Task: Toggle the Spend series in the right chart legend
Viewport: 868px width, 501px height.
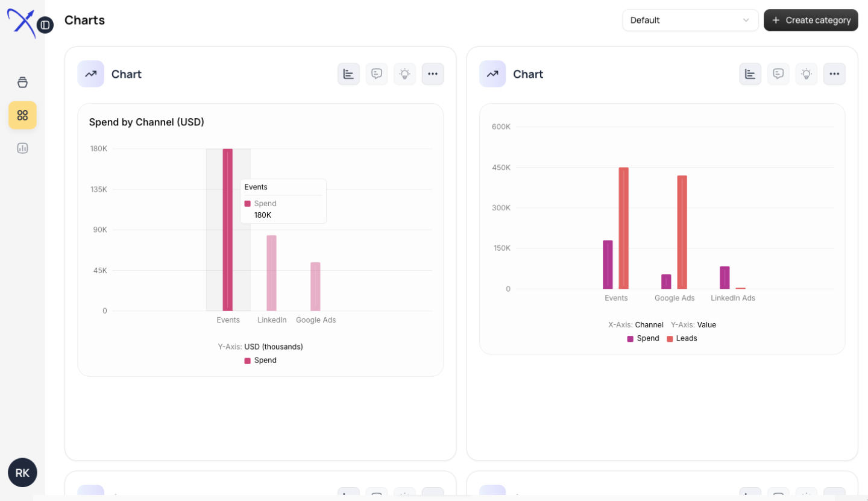Action: (x=643, y=338)
